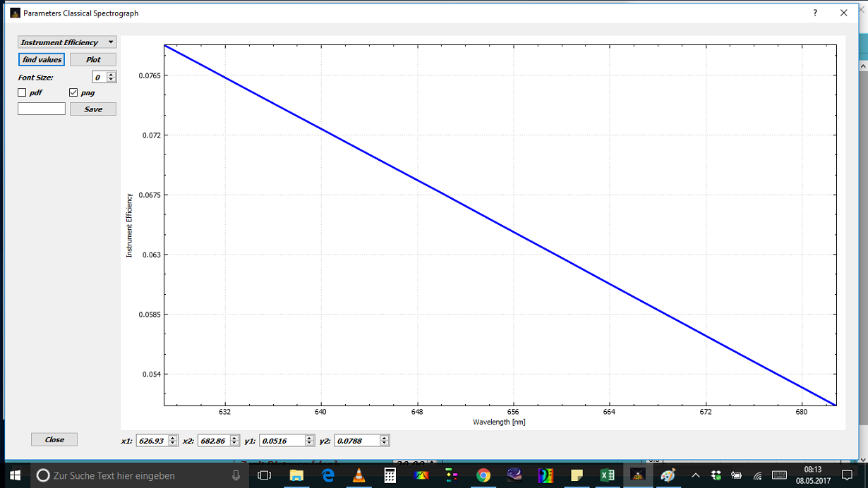868x488 pixels.
Task: Click the dialog help question mark
Action: 815,13
